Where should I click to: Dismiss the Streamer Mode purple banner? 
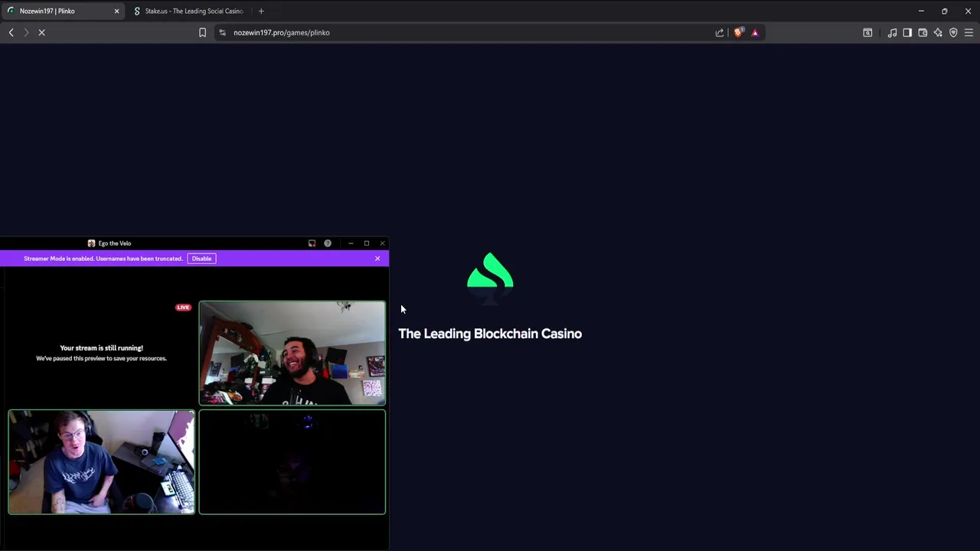point(377,259)
